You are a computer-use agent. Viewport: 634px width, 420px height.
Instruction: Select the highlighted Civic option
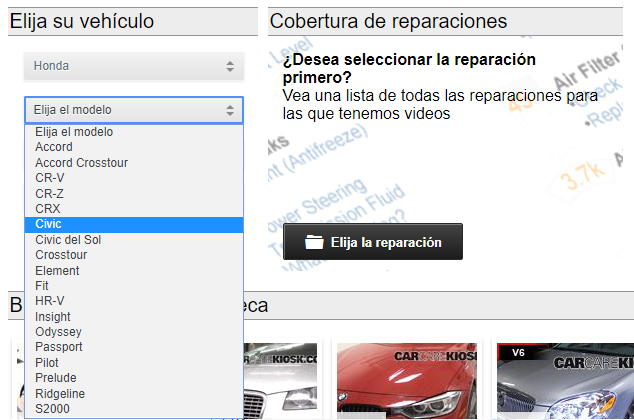tap(134, 224)
